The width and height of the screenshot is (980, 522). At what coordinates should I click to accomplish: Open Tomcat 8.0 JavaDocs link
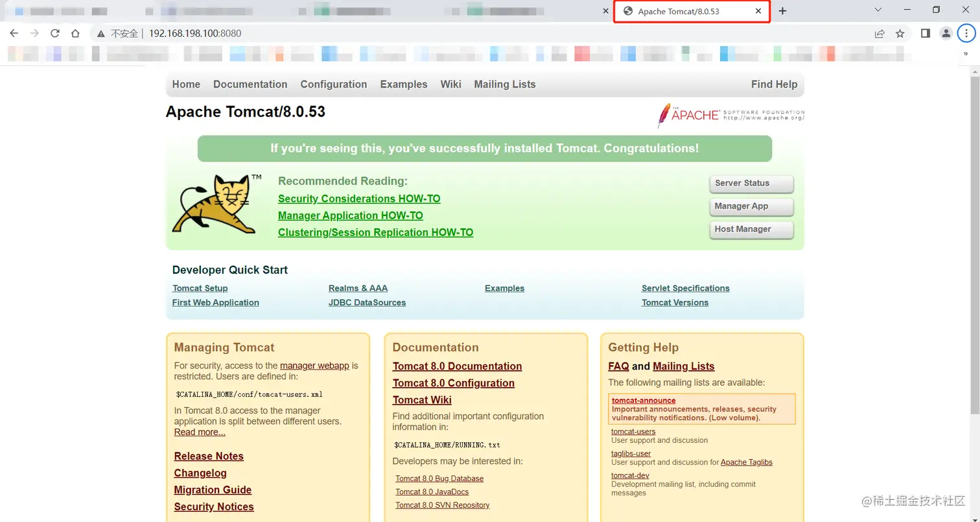coord(432,492)
